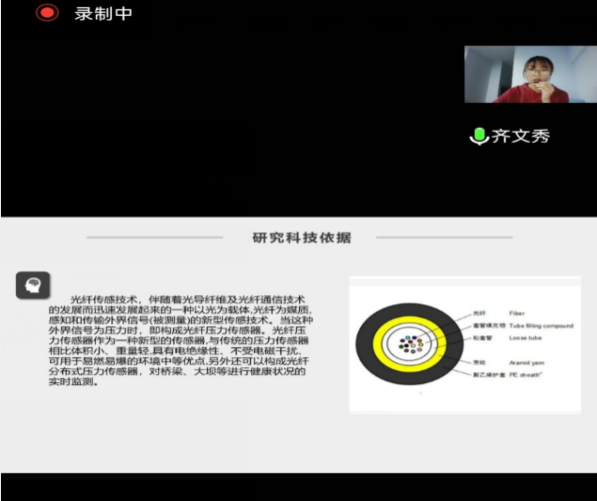597x501 pixels.
Task: Click the Fiber label in the diagram legend
Action: [517, 313]
